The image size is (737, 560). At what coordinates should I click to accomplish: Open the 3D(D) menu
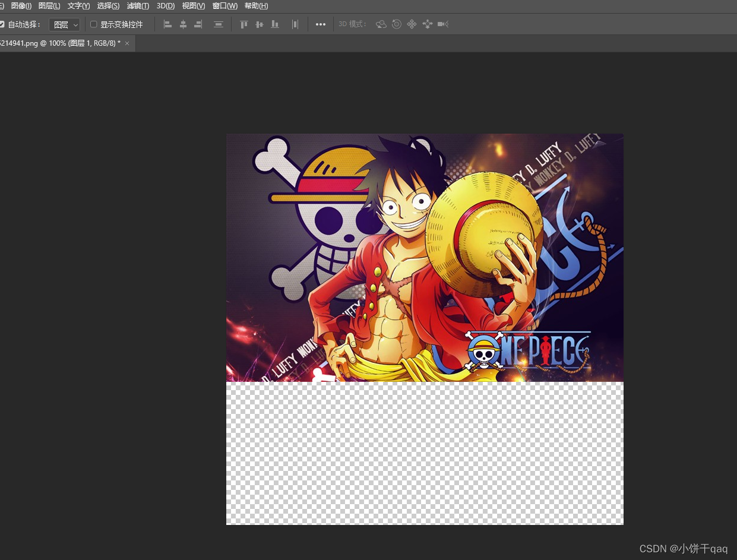point(166,6)
